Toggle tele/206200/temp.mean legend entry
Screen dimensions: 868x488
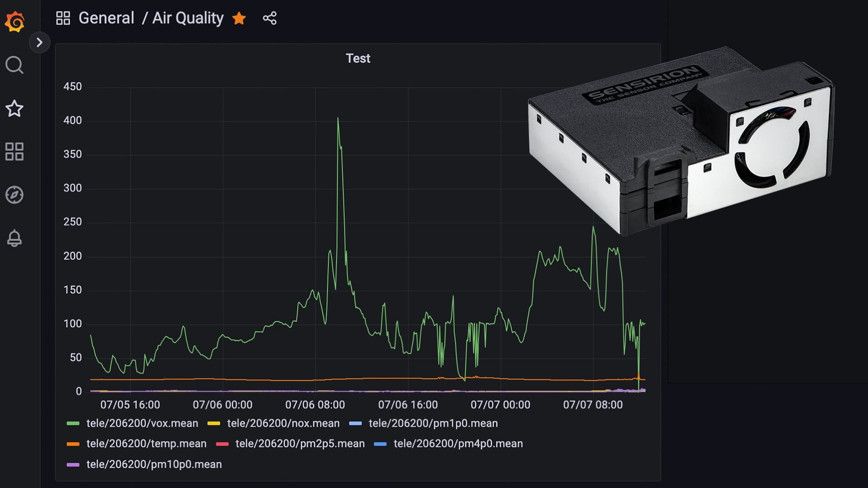pyautogui.click(x=146, y=444)
